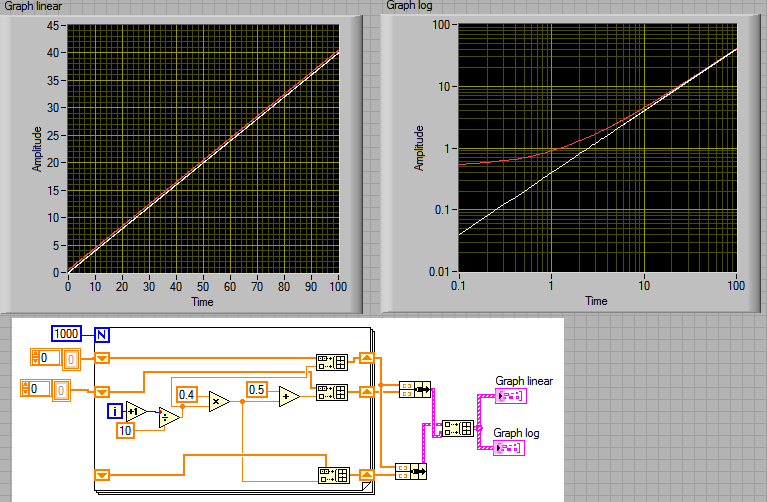Click Amplitude axis label on log graph
The width and height of the screenshot is (767, 502).
(419, 148)
